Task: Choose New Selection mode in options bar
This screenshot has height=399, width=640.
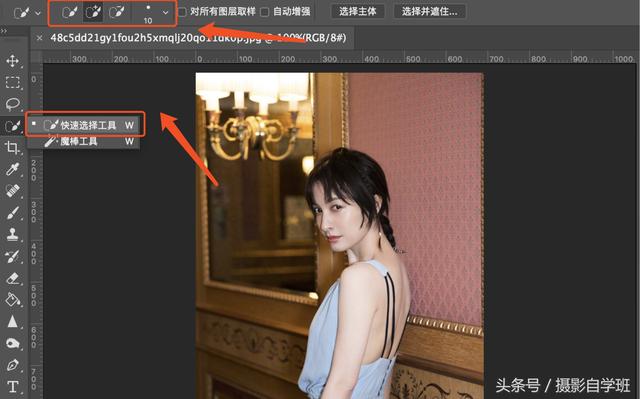Action: coord(70,12)
